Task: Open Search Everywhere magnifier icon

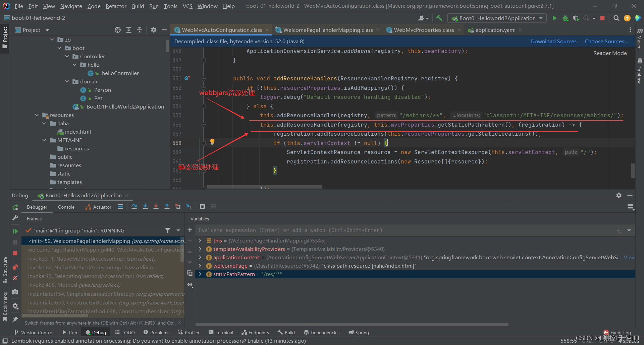Action: coord(616,18)
